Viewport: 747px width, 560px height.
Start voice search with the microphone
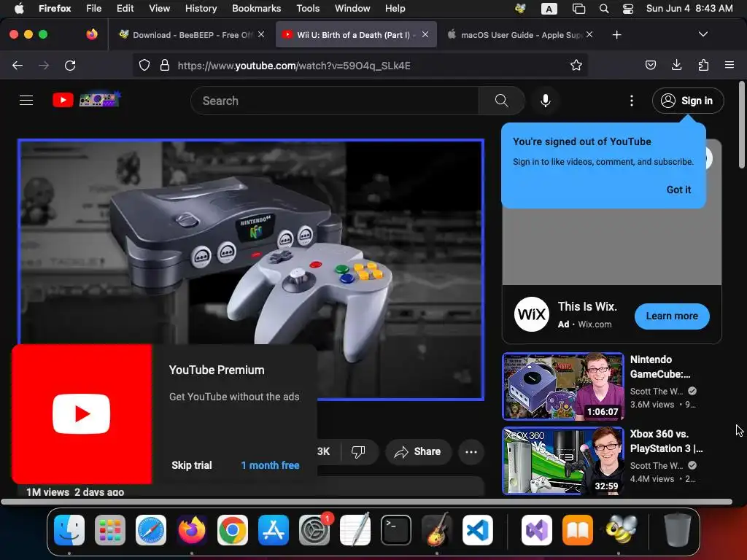coord(546,101)
